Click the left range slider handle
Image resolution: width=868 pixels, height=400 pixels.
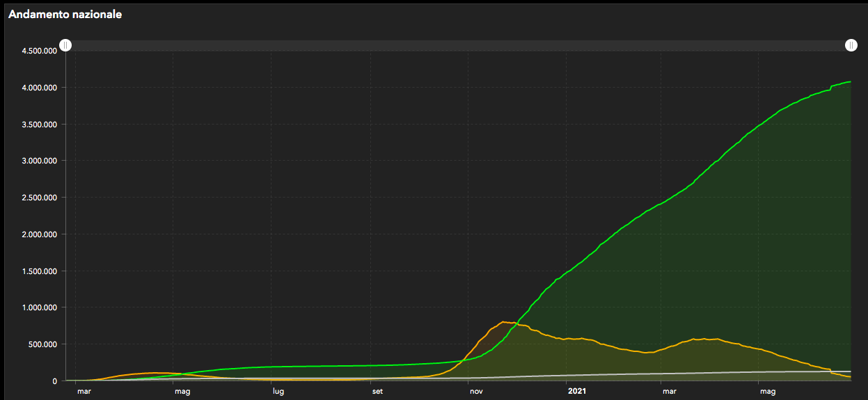point(65,45)
